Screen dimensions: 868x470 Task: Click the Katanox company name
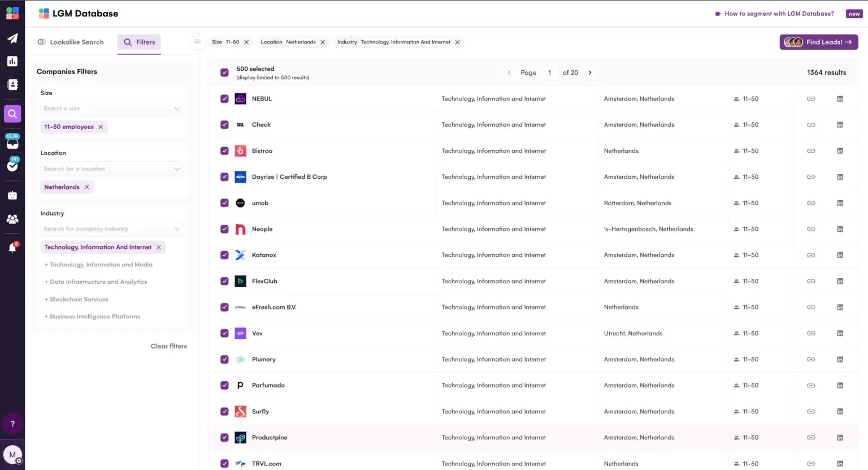[264, 255]
